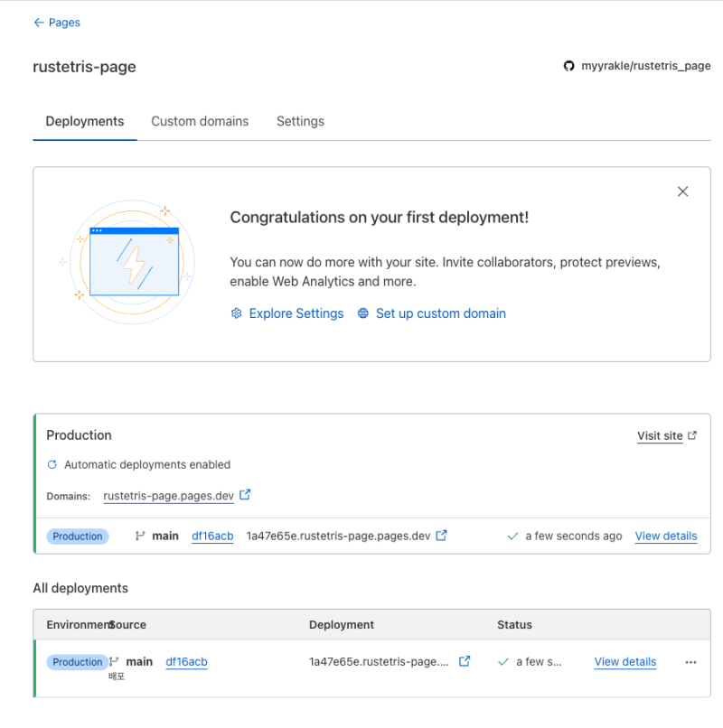
Task: Click Set up custom domain link
Action: 440,313
